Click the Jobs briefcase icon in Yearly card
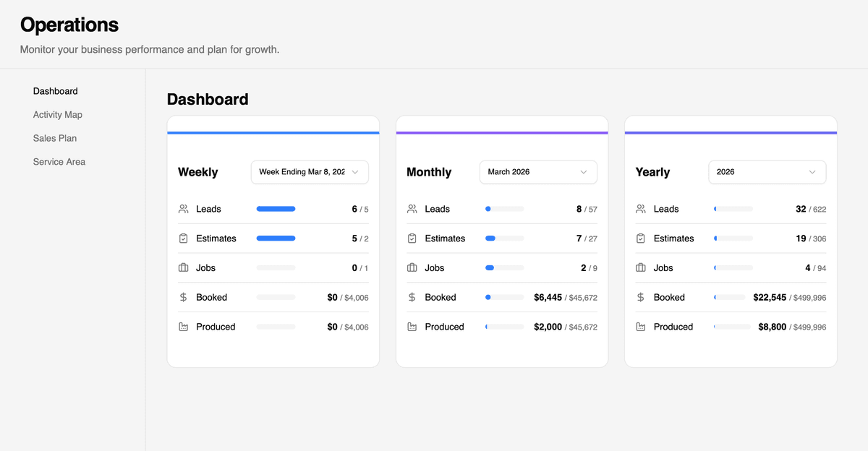 point(641,267)
